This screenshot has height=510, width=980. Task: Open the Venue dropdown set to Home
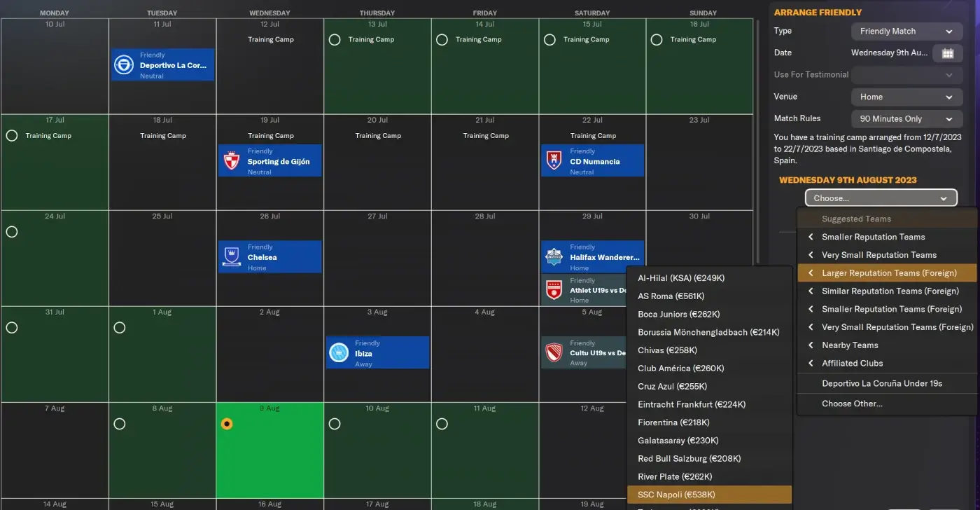tap(906, 97)
